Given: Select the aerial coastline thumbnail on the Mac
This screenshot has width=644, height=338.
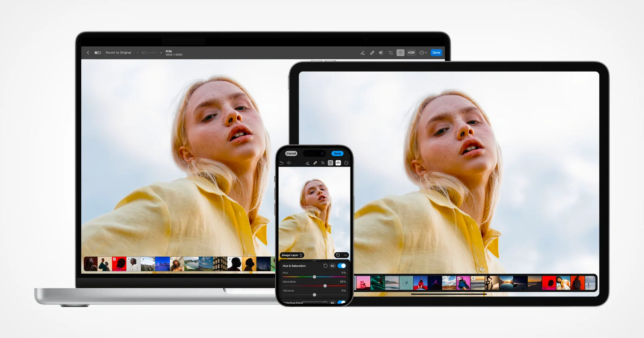Looking at the screenshot, I should pyautogui.click(x=192, y=264).
